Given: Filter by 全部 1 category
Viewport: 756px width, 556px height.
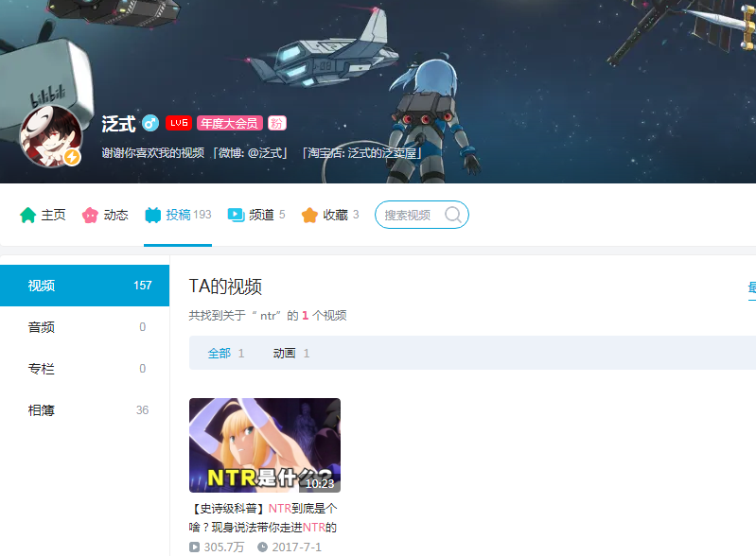Looking at the screenshot, I should pos(225,353).
